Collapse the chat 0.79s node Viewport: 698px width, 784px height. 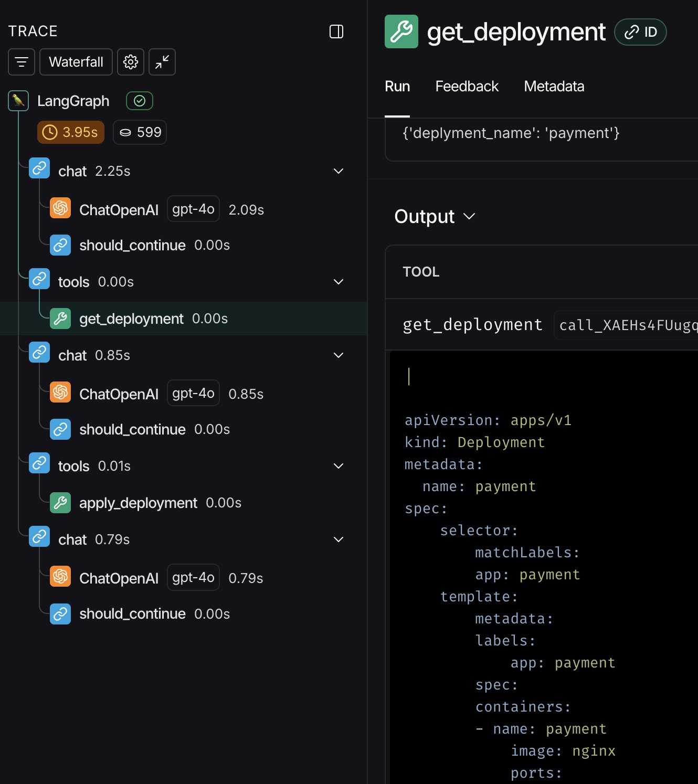coord(339,539)
